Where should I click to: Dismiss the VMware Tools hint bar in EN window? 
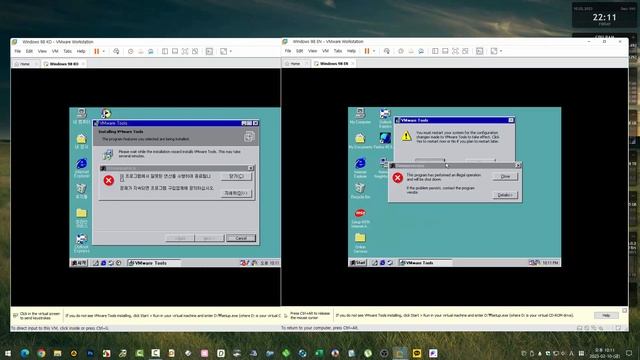624,311
